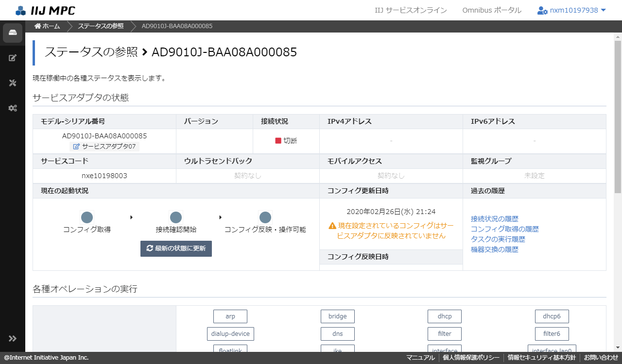Screen dimensions: 622x364
Task: Click the red 切断 status indicator
Action: [x=286, y=141]
